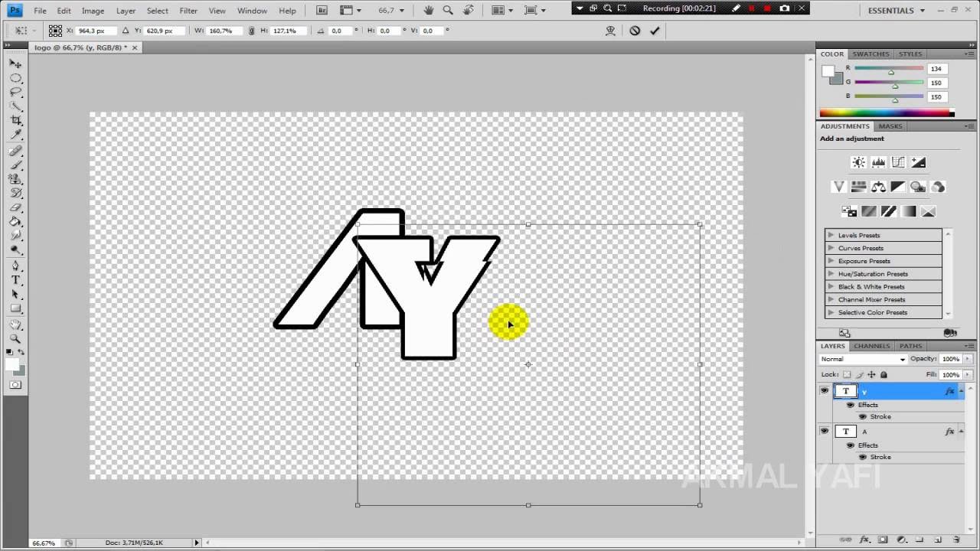Viewport: 980px width, 551px height.
Task: Cancel the transform with the cancel icon
Action: pos(635,31)
